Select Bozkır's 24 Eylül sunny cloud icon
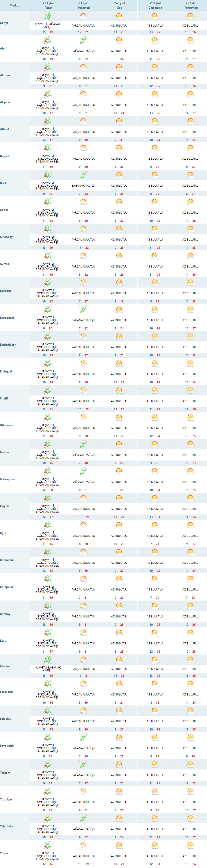Viewport: 207px width, 868px height. pyautogui.click(x=119, y=175)
